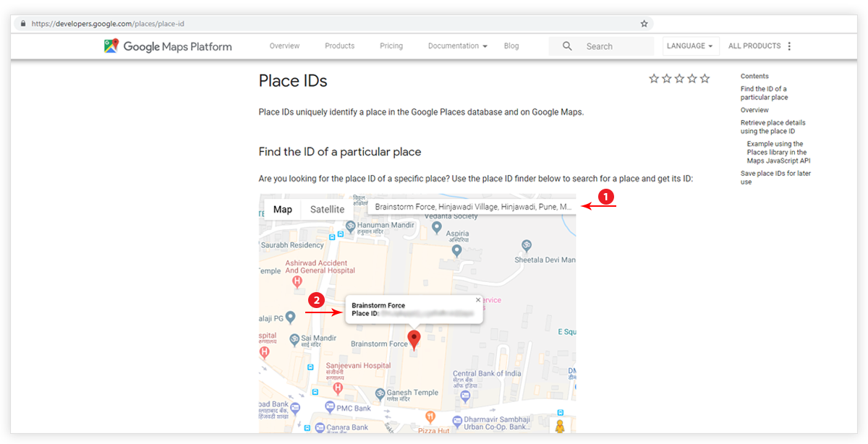Rate the page five stars

[x=705, y=78]
